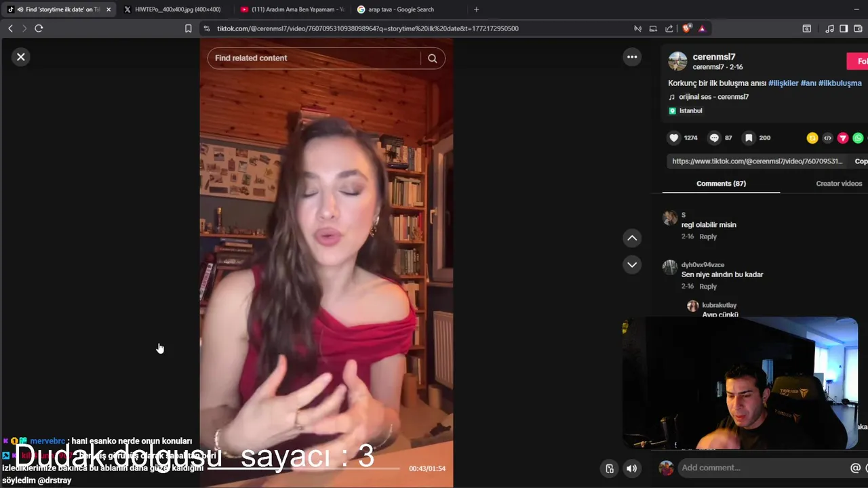This screenshot has height=488, width=868.
Task: Close the TikTok video viewer
Action: pos(21,57)
